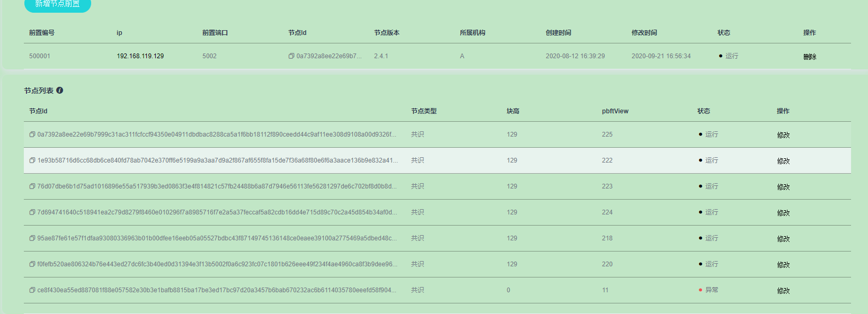The width and height of the screenshot is (868, 314).
Task: Select front port value 5002
Action: [209, 56]
